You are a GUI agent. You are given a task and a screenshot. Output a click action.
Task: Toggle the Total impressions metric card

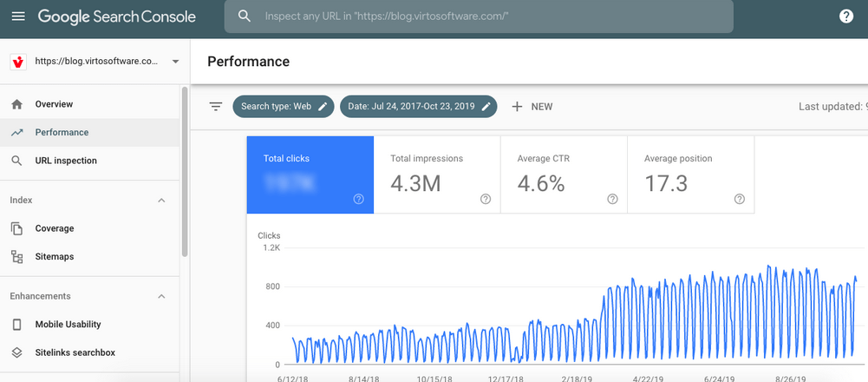[x=437, y=175]
